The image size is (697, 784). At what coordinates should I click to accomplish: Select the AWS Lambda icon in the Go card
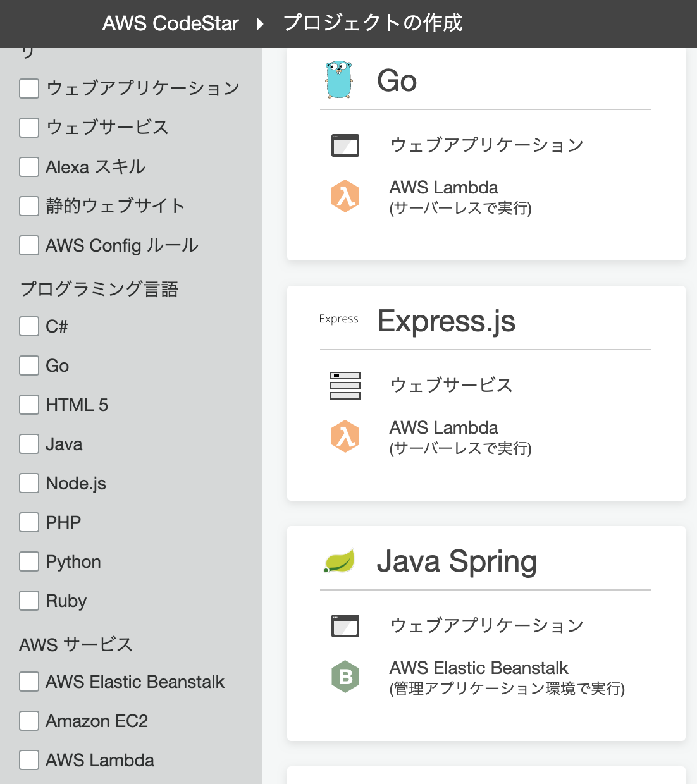click(345, 195)
